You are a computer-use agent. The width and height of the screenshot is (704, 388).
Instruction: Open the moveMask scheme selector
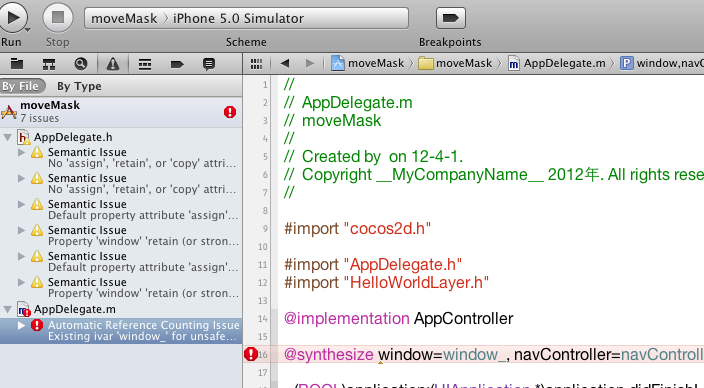pyautogui.click(x=124, y=18)
